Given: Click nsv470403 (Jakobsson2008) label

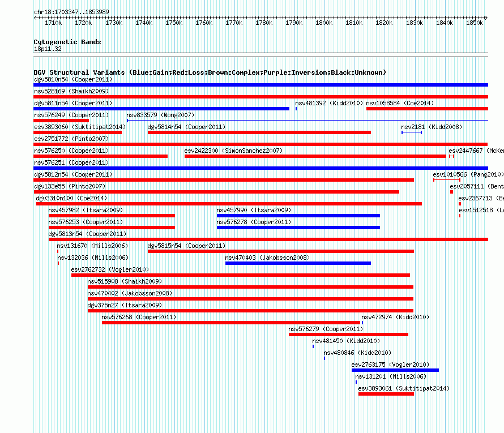Looking at the screenshot, I should 267,258.
